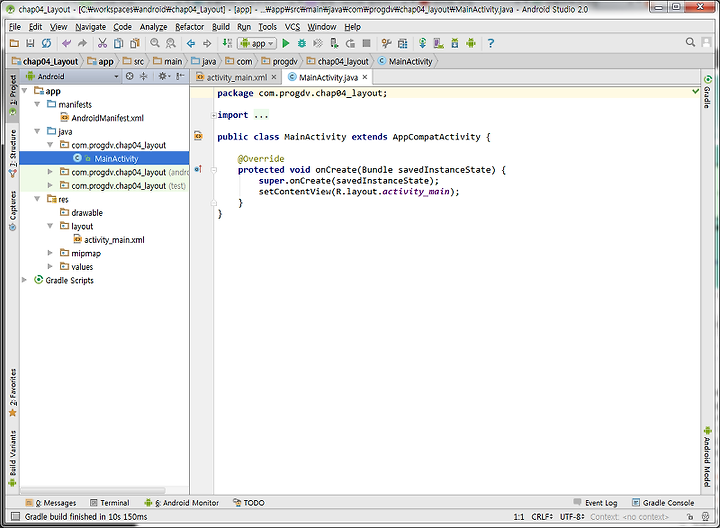The height and width of the screenshot is (528, 720).
Task: Start Debug with the green bug icon
Action: [x=302, y=43]
